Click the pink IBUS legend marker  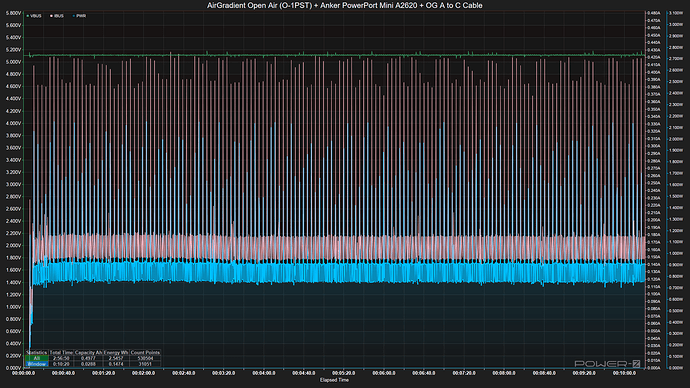click(51, 16)
